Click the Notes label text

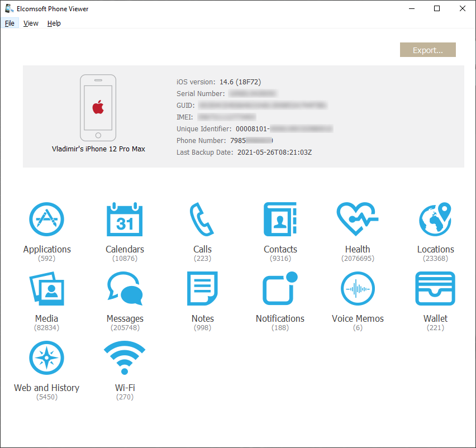point(202,318)
